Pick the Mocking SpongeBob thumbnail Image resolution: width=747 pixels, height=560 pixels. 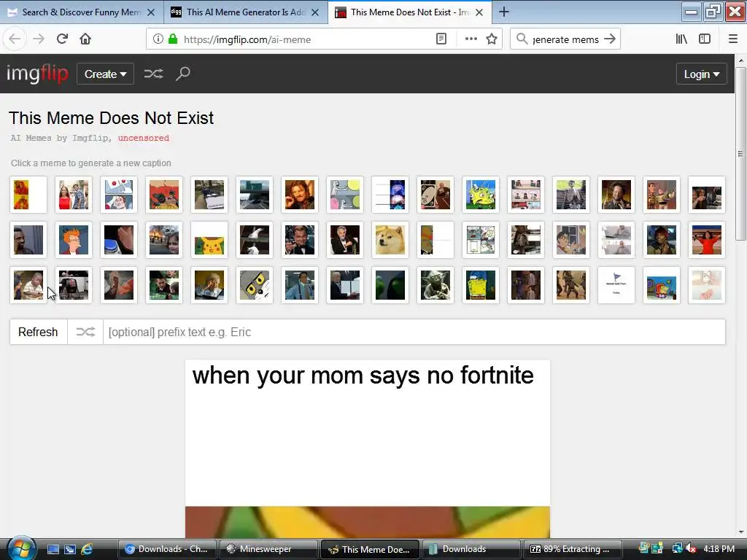481,195
